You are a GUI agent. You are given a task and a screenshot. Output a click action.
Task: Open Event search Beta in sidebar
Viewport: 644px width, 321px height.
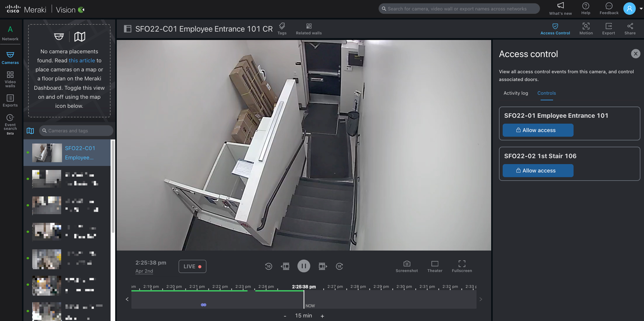point(9,123)
